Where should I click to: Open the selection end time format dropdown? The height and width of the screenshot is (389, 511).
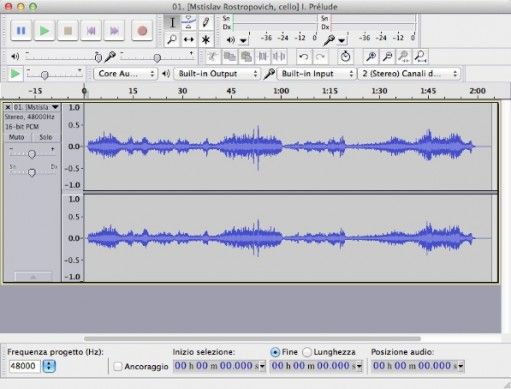point(359,366)
